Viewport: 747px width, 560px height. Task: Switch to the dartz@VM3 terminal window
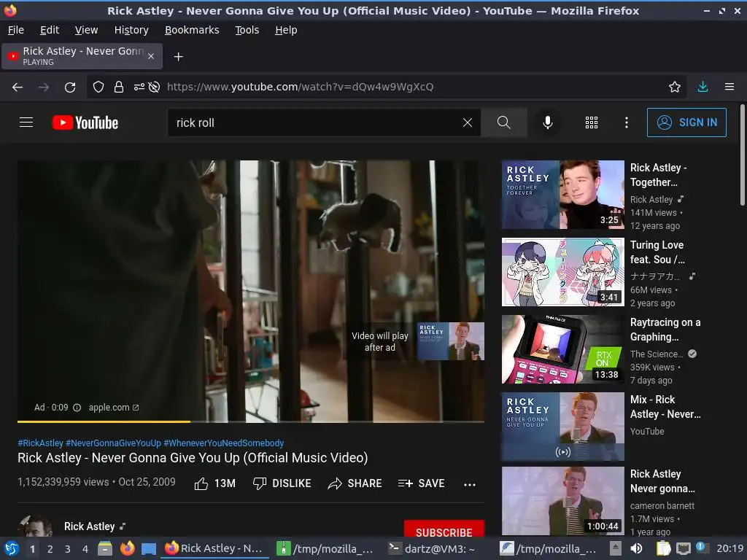[433, 548]
